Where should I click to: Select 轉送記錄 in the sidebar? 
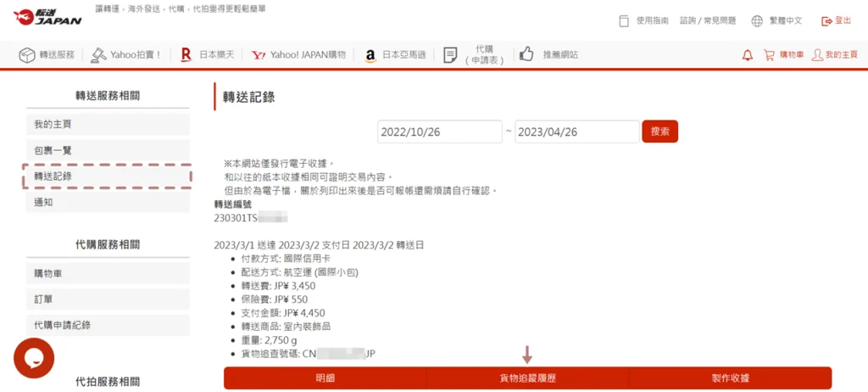(x=108, y=176)
